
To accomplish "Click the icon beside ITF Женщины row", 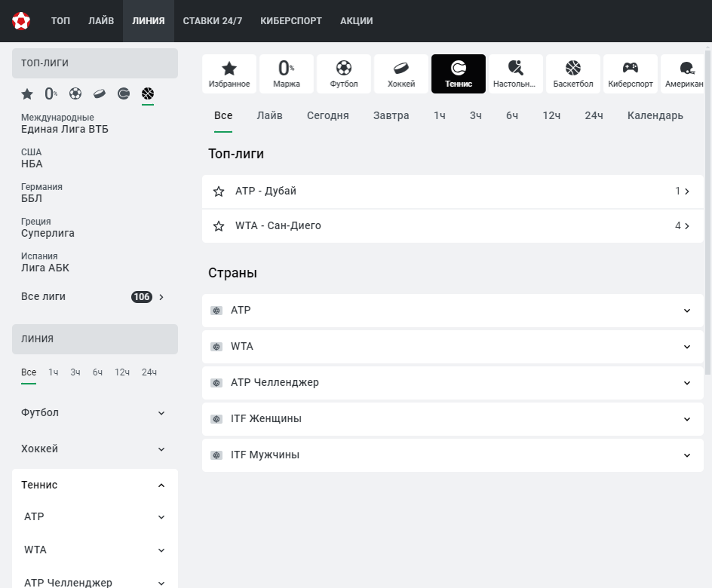I will (216, 419).
